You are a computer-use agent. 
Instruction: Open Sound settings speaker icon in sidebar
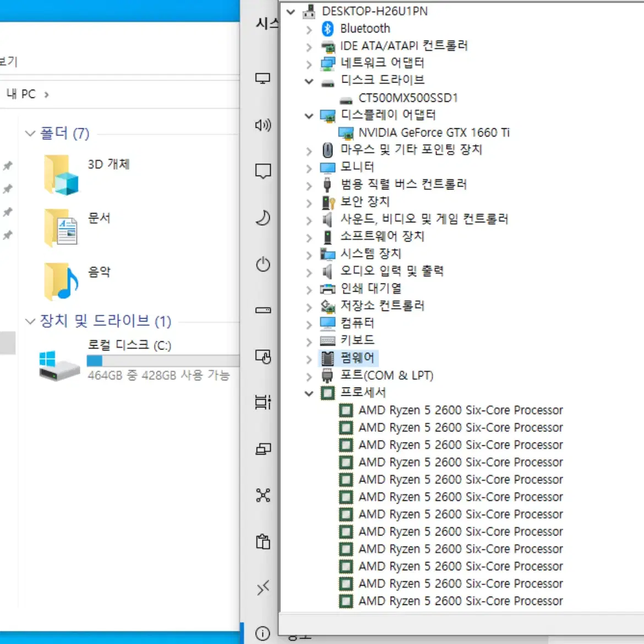(x=263, y=125)
